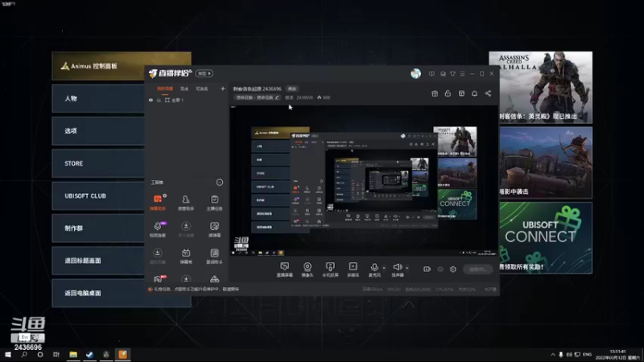Add a 多媒体 multimedia source
The width and height of the screenshot is (644, 362).
click(x=353, y=269)
